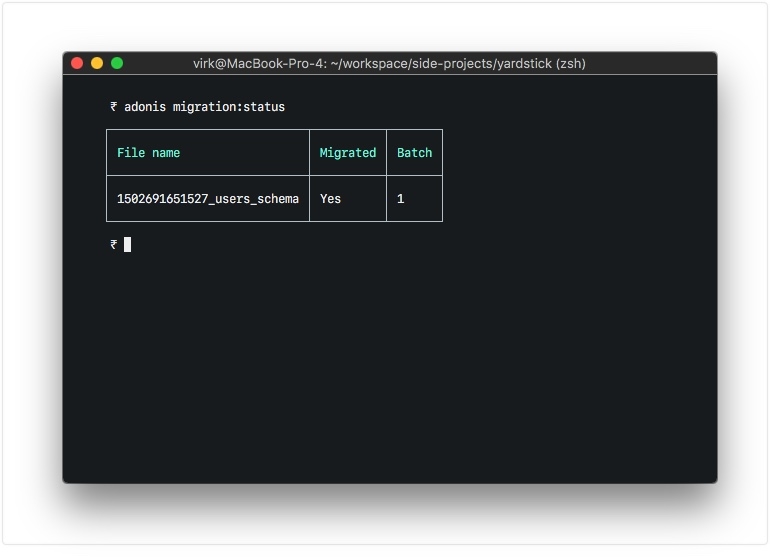
Task: Select the File name column header
Action: [x=149, y=153]
